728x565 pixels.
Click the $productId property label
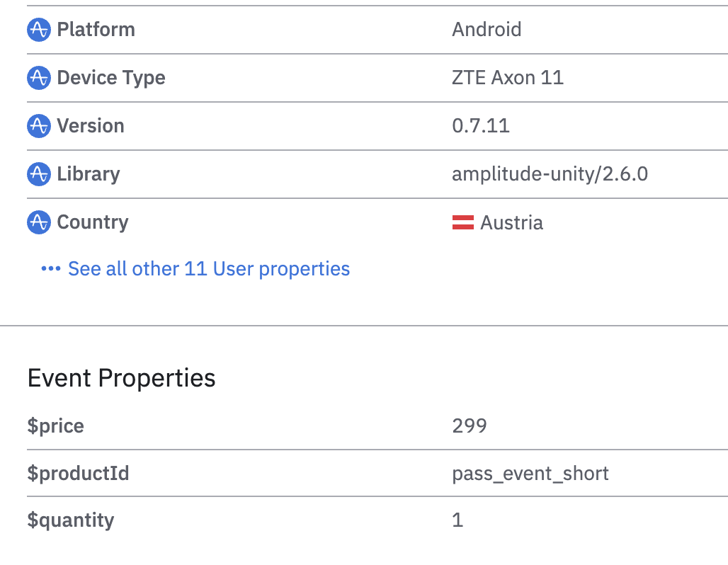tap(78, 473)
